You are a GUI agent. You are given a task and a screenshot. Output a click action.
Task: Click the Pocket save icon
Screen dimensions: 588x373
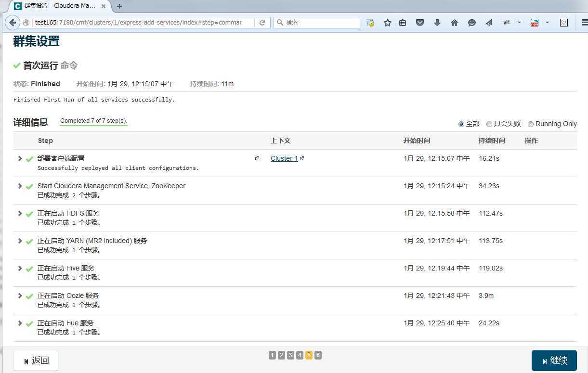pos(420,23)
